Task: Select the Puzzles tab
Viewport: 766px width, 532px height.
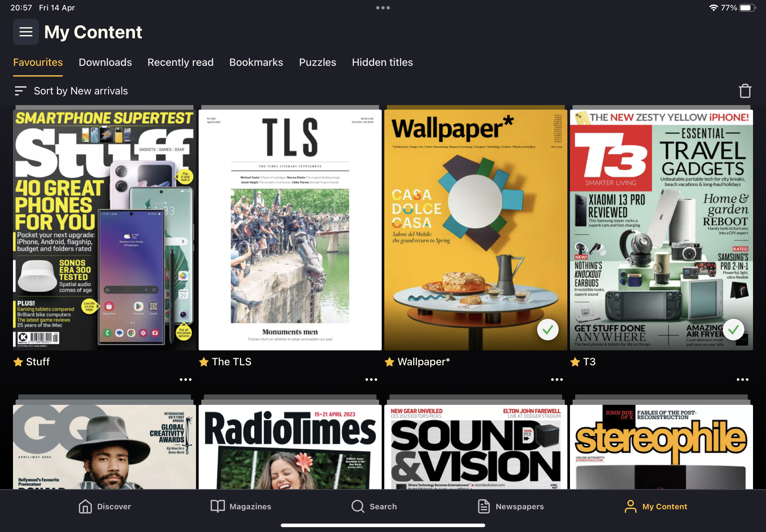Action: (x=317, y=62)
